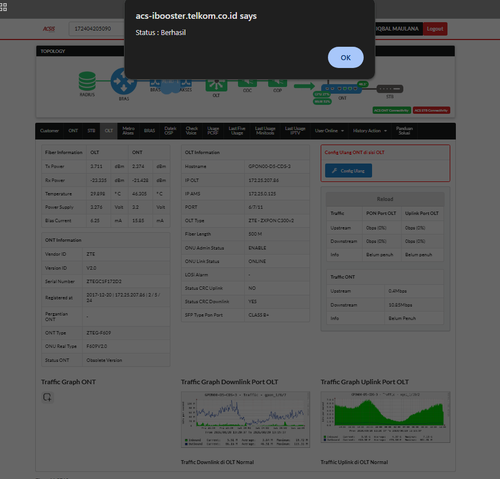This screenshot has height=479, width=500.
Task: Switch to the BRAS tab
Action: tap(149, 131)
